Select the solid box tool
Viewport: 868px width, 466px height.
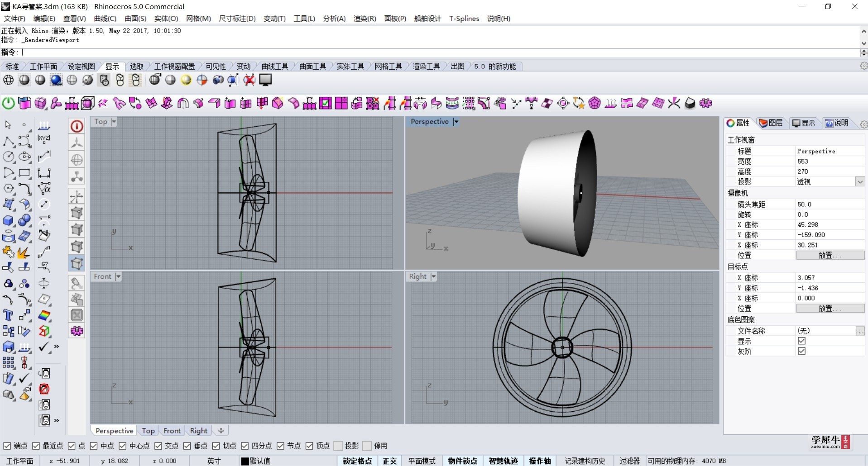pyautogui.click(x=8, y=220)
